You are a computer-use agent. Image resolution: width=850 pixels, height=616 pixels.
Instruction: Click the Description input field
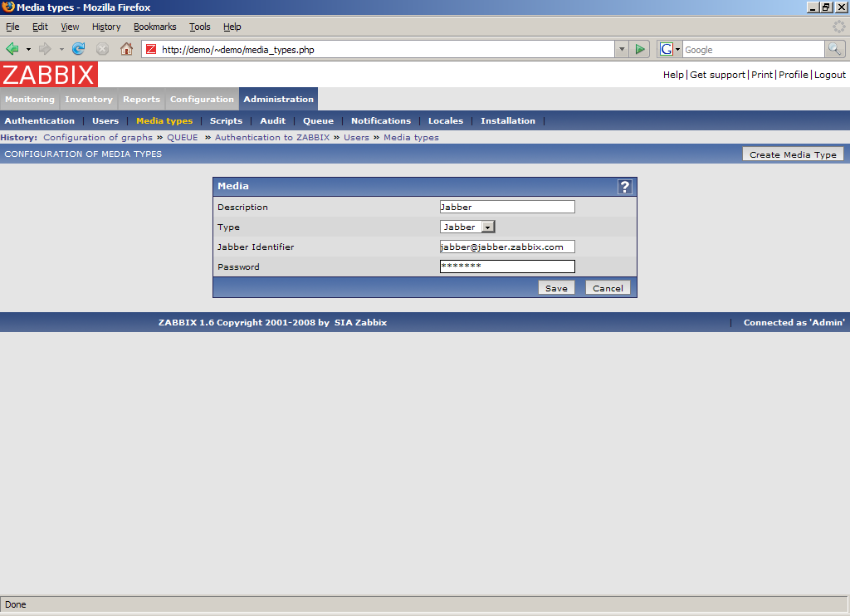click(507, 207)
